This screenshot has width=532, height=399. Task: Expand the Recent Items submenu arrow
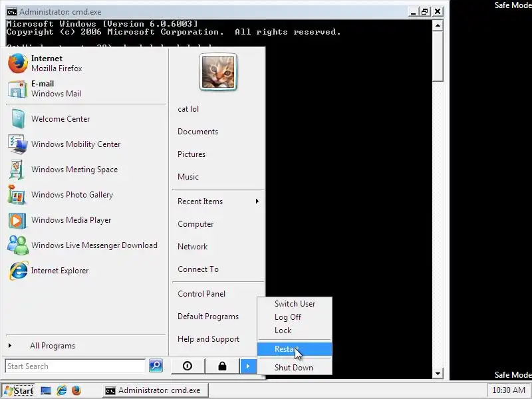point(257,201)
